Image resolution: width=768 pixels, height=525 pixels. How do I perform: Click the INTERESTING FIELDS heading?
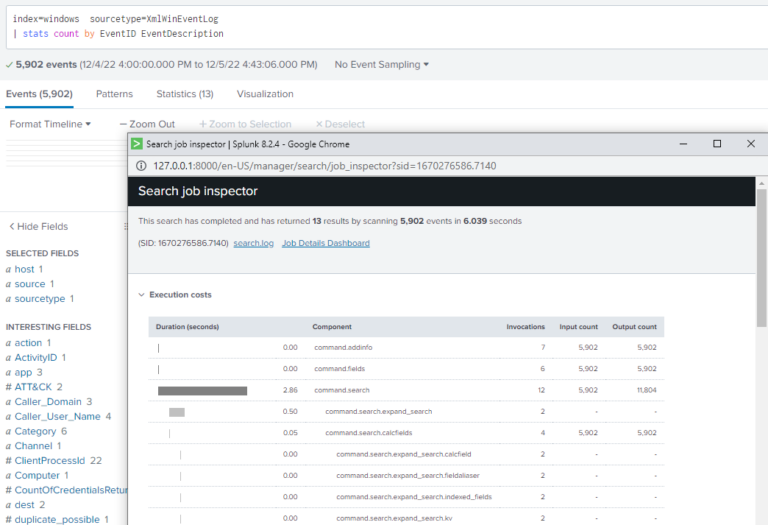(48, 327)
